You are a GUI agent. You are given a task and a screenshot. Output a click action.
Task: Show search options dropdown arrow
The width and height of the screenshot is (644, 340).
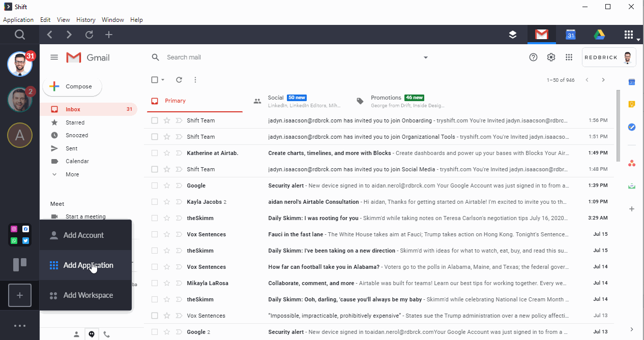coord(426,57)
